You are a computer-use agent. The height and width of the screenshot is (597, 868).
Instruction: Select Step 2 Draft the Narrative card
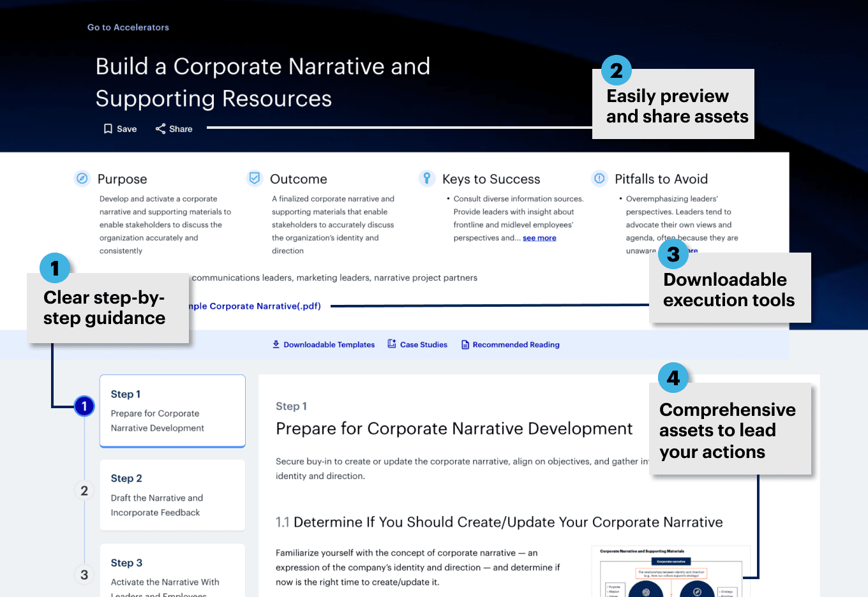tap(172, 495)
